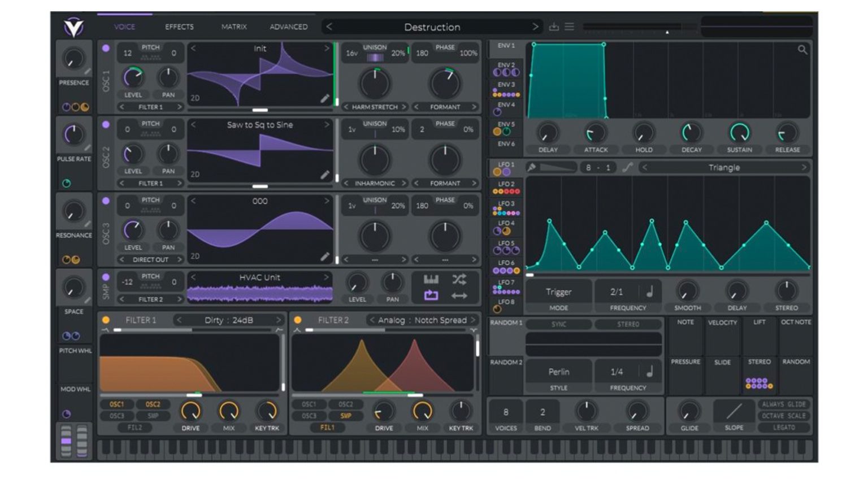
Task: Toggle the OSC 1 power button
Action: tap(105, 47)
